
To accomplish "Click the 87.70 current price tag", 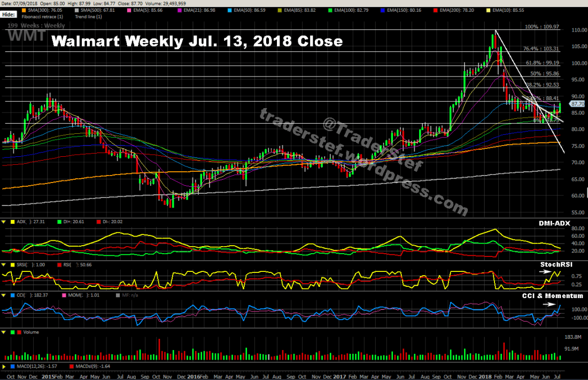I will click(x=577, y=104).
